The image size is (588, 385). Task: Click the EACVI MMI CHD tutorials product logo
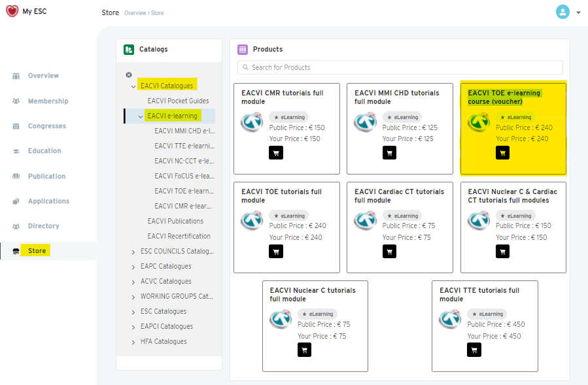365,122
